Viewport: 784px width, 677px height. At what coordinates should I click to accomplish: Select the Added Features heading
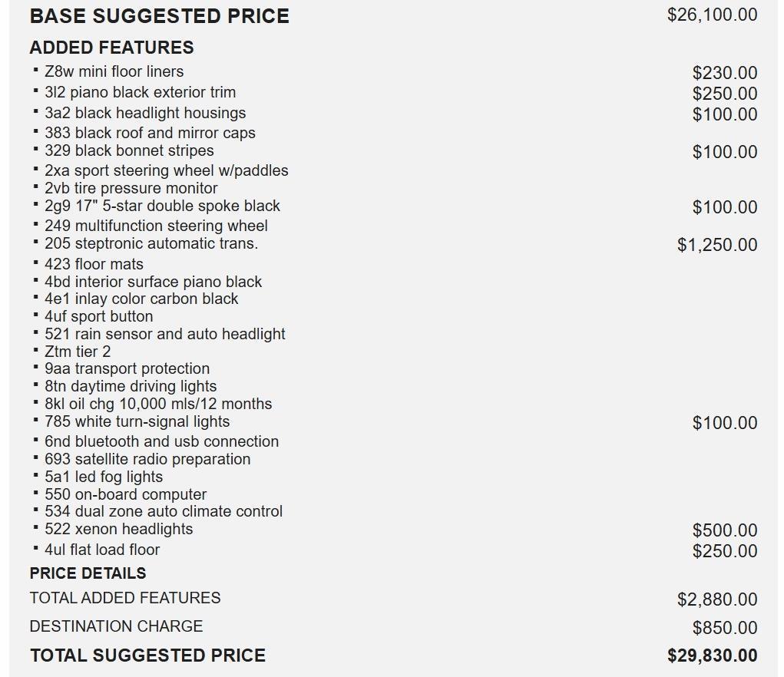111,48
